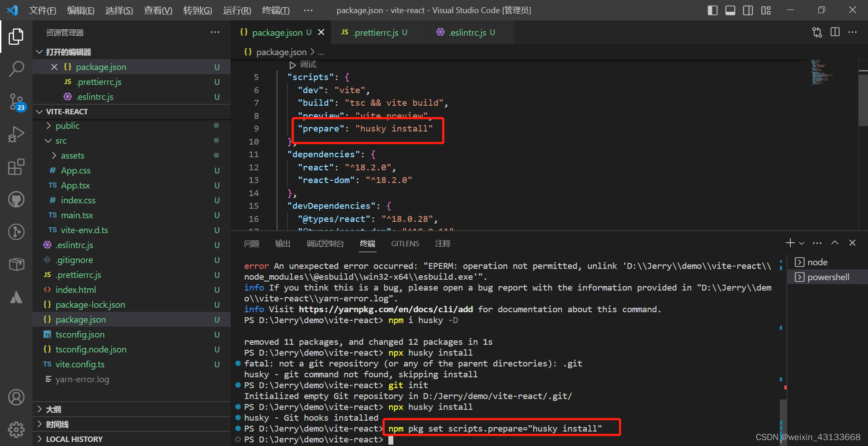The width and height of the screenshot is (868, 446).
Task: Customize layout icon in title bar
Action: (x=766, y=10)
